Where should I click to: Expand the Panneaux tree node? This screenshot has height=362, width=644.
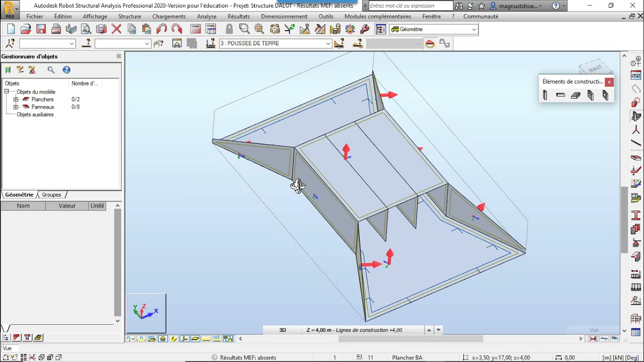[16, 107]
